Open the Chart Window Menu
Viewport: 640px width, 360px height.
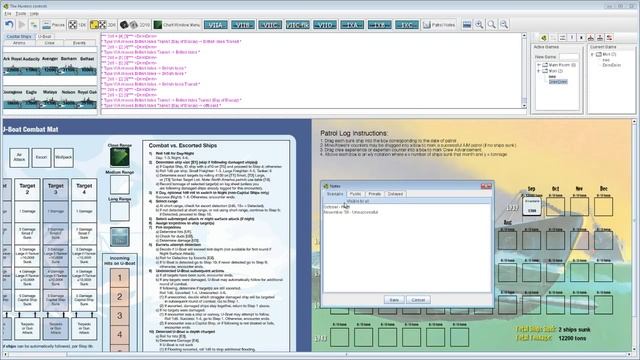coord(177,25)
